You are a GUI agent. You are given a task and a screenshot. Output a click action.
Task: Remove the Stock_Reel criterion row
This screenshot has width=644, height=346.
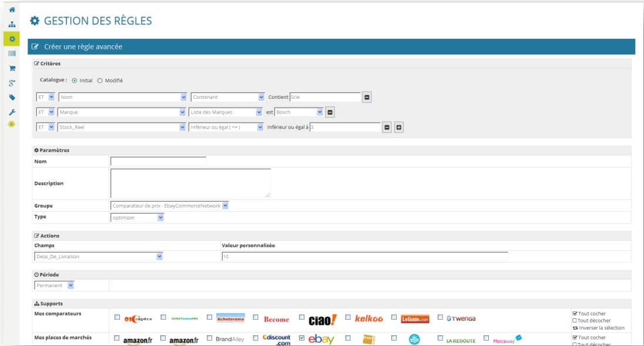(387, 128)
